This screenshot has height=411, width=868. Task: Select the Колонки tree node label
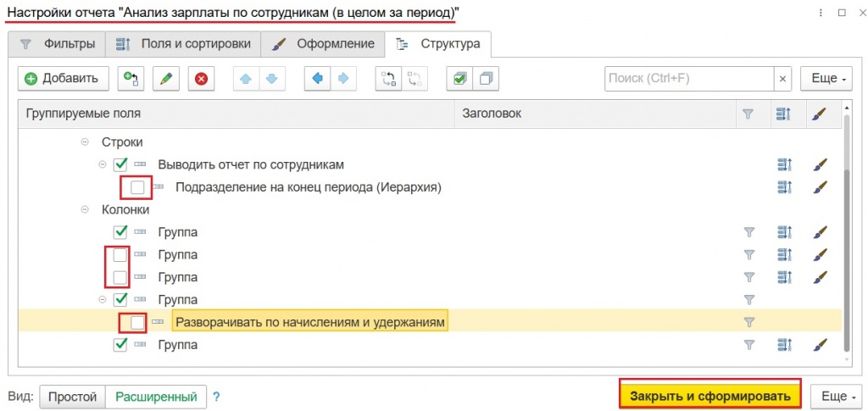click(x=125, y=209)
